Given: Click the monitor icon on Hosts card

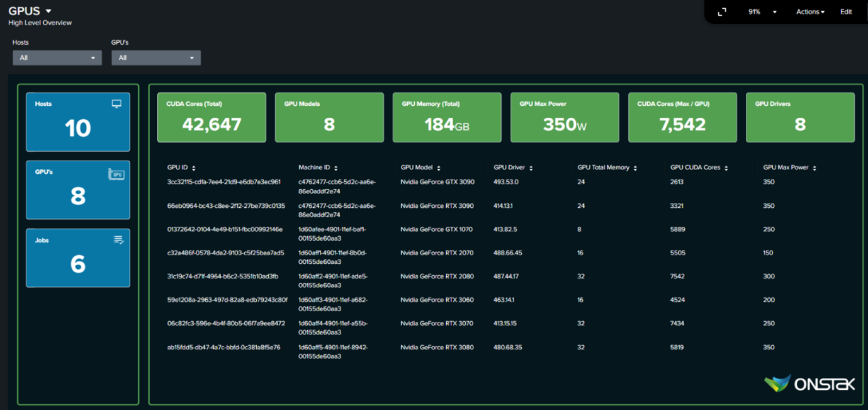Looking at the screenshot, I should (116, 104).
